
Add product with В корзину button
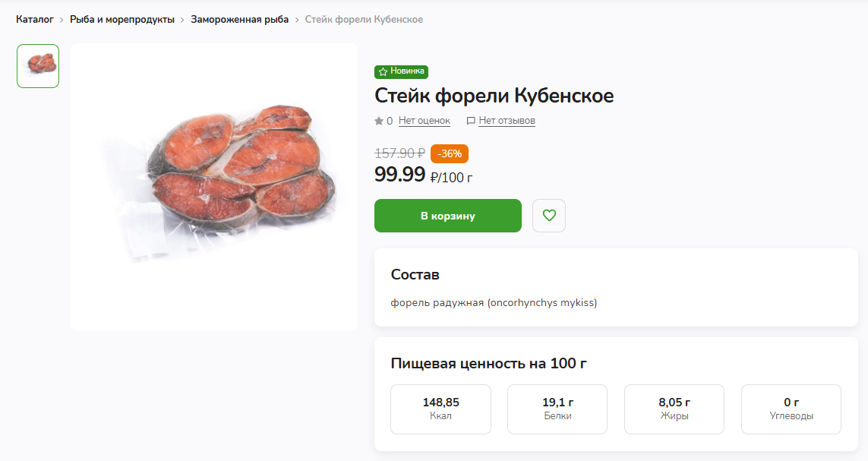click(448, 216)
